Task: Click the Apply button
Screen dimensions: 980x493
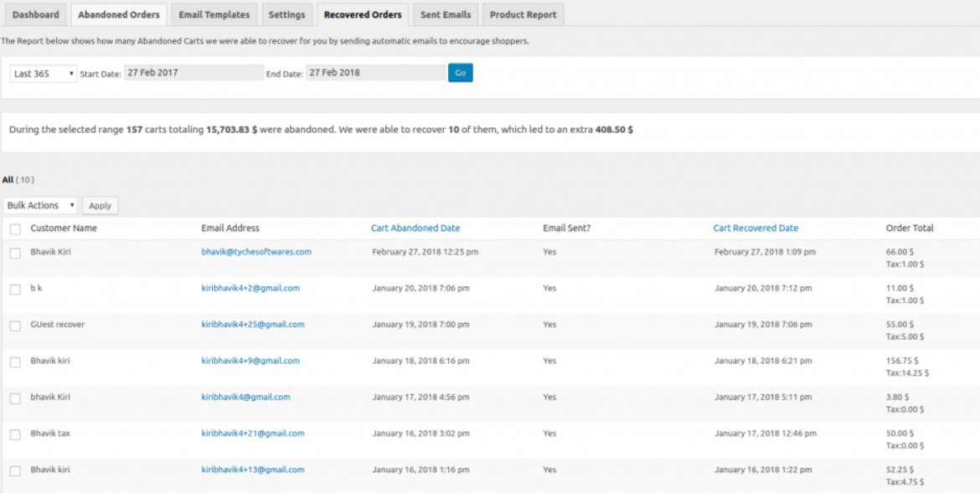Action: point(100,205)
